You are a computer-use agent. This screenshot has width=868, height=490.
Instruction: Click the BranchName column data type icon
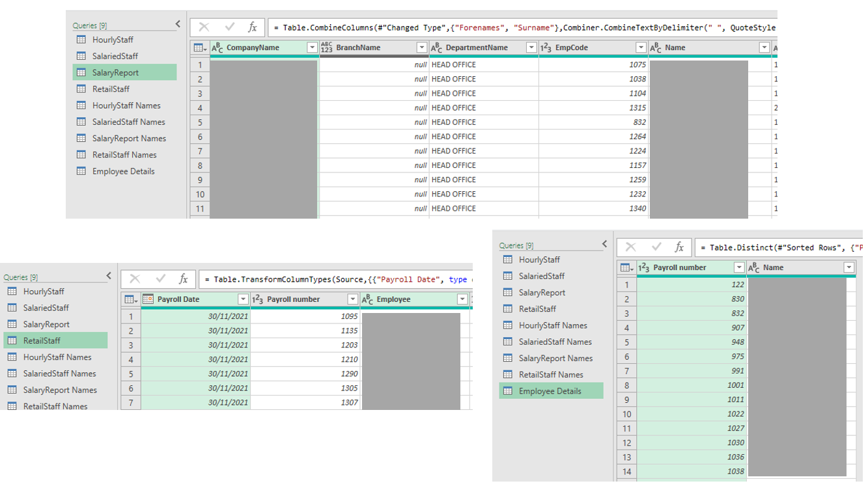coord(327,48)
